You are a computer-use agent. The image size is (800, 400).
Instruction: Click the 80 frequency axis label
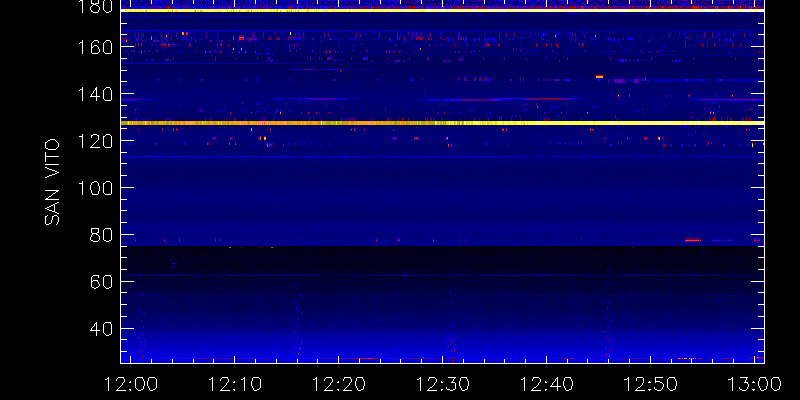101,235
